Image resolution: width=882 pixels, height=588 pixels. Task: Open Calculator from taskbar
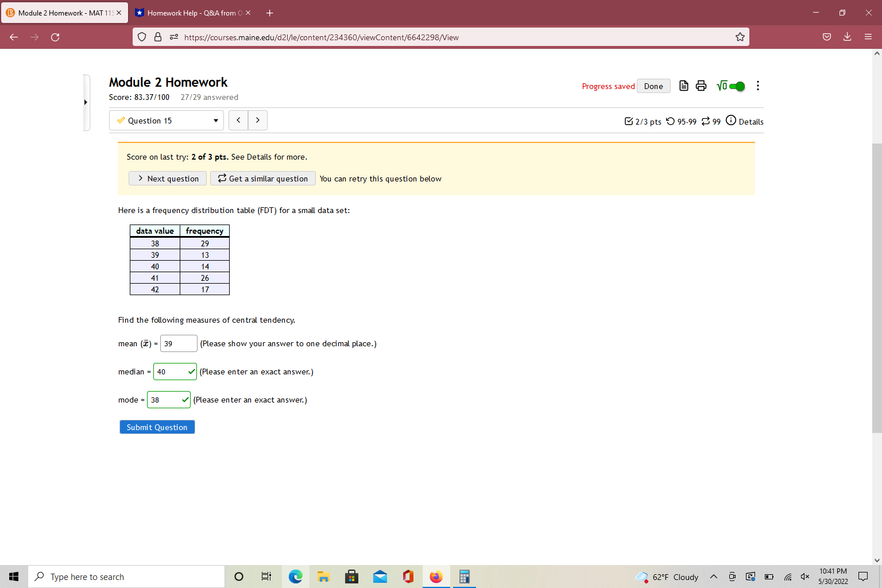[465, 577]
